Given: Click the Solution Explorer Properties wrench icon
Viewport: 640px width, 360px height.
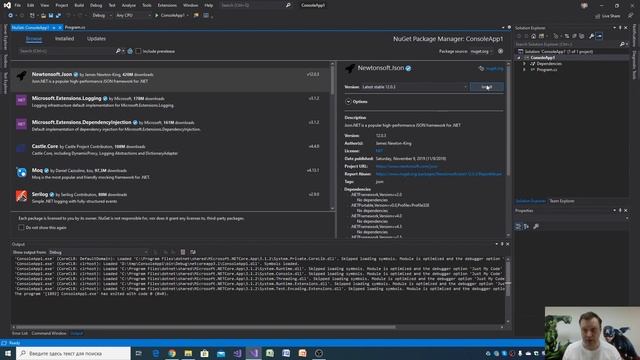Looking at the screenshot, I should pyautogui.click(x=591, y=36).
